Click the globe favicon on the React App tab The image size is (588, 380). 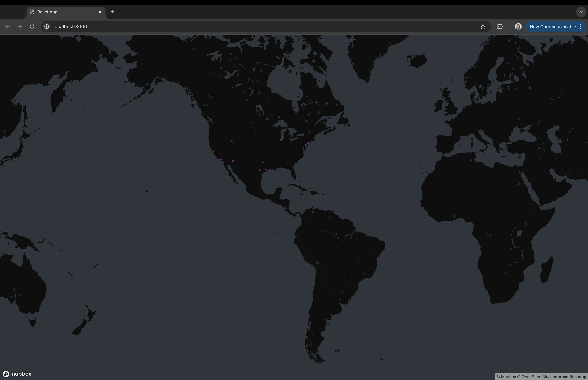[x=32, y=12]
